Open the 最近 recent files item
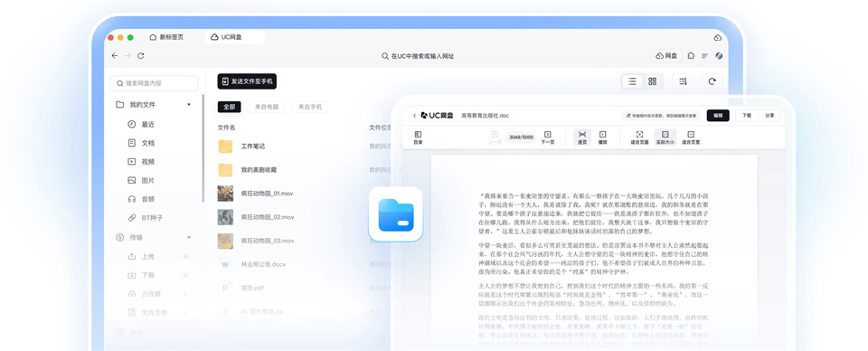The image size is (868, 351). pos(142,124)
